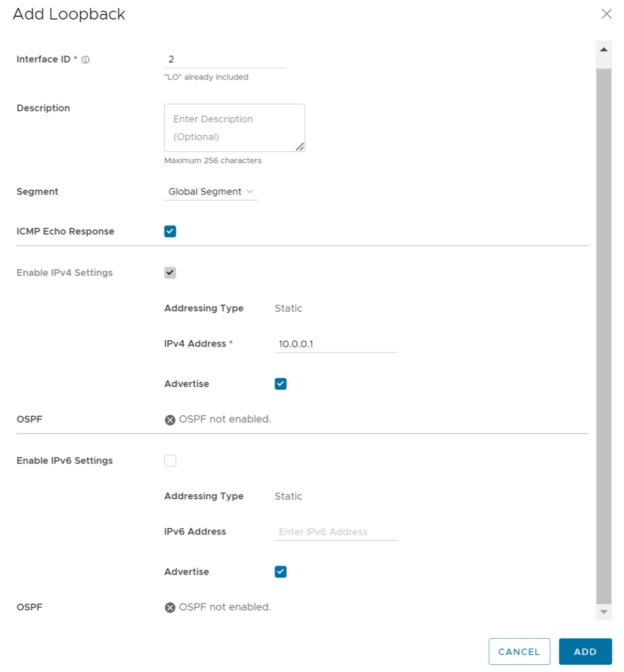Disable ICMP Echo Response
The image size is (624, 672).
170,231
